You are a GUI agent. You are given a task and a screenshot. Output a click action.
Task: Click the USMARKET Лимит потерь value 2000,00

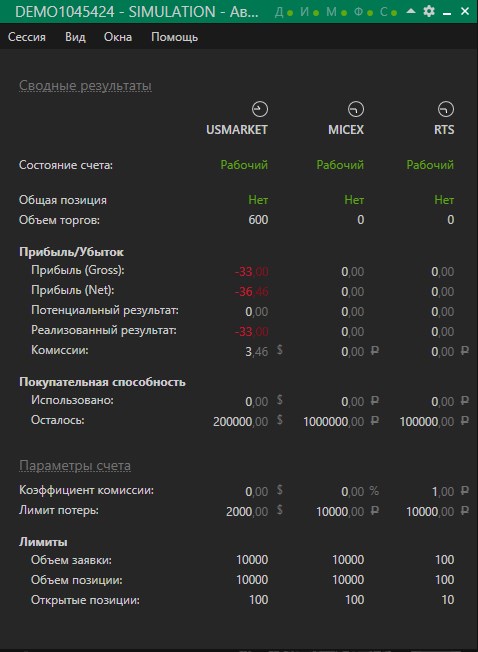coord(247,511)
